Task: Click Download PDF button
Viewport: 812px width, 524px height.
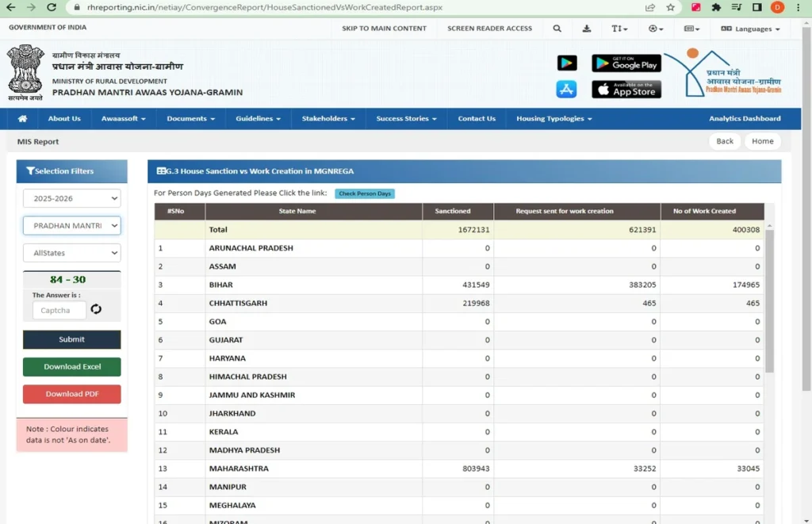Action: click(x=72, y=394)
